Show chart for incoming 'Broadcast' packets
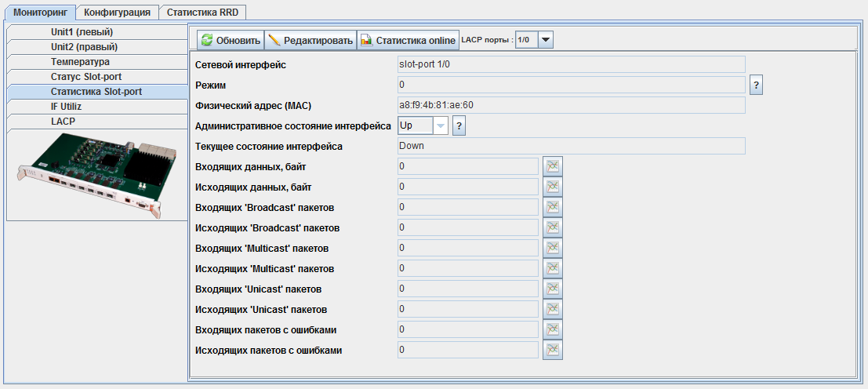The width and height of the screenshot is (868, 389). (553, 207)
